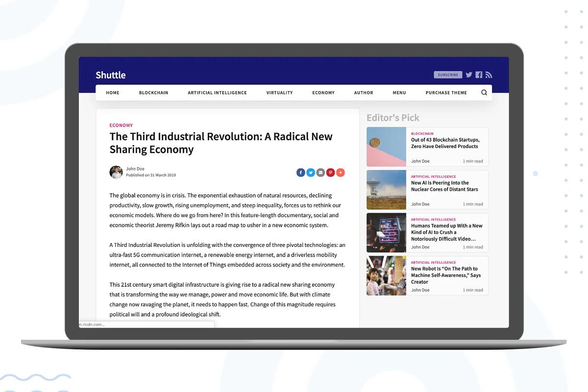Open the Economy category label
This screenshot has width=588, height=392.
(x=121, y=125)
